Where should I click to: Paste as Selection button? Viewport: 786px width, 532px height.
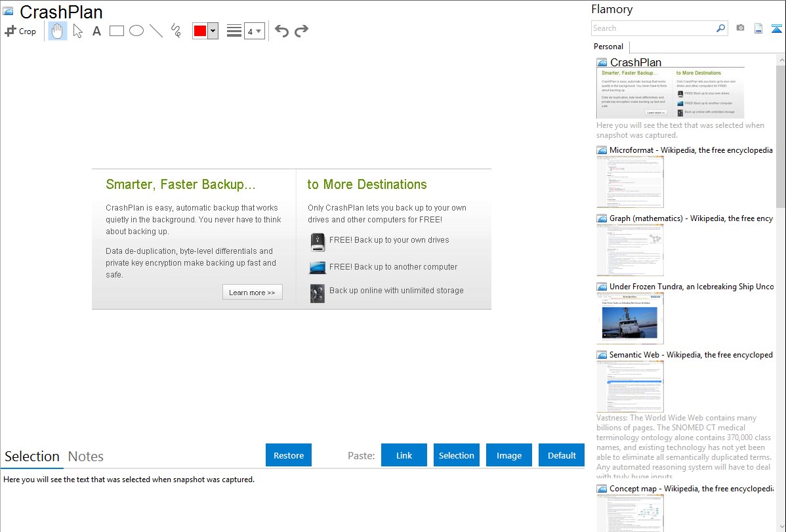[457, 455]
